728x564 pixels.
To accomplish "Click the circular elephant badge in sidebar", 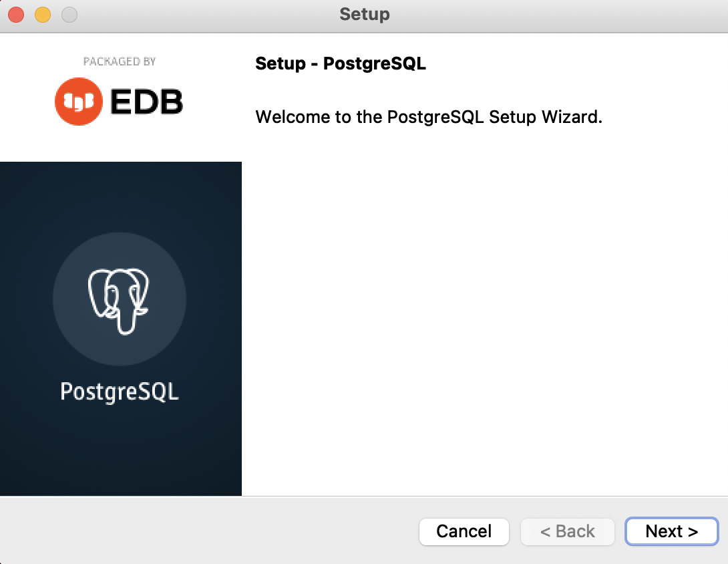I will (x=119, y=299).
